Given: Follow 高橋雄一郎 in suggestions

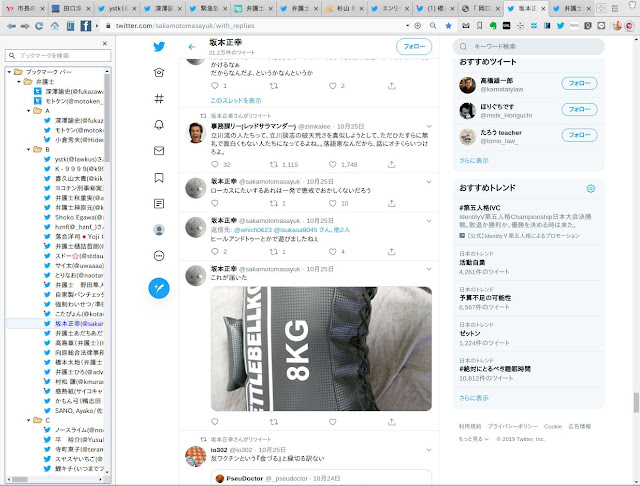Looking at the screenshot, I should click(579, 83).
